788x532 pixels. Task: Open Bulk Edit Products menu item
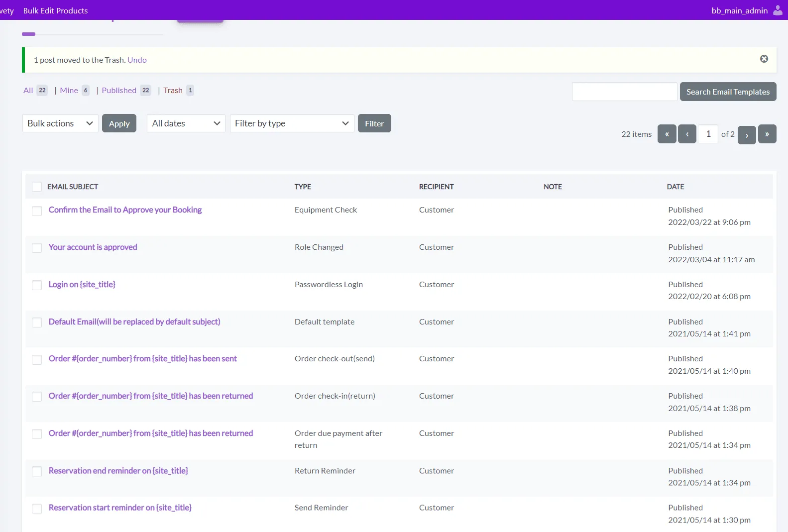55,10
